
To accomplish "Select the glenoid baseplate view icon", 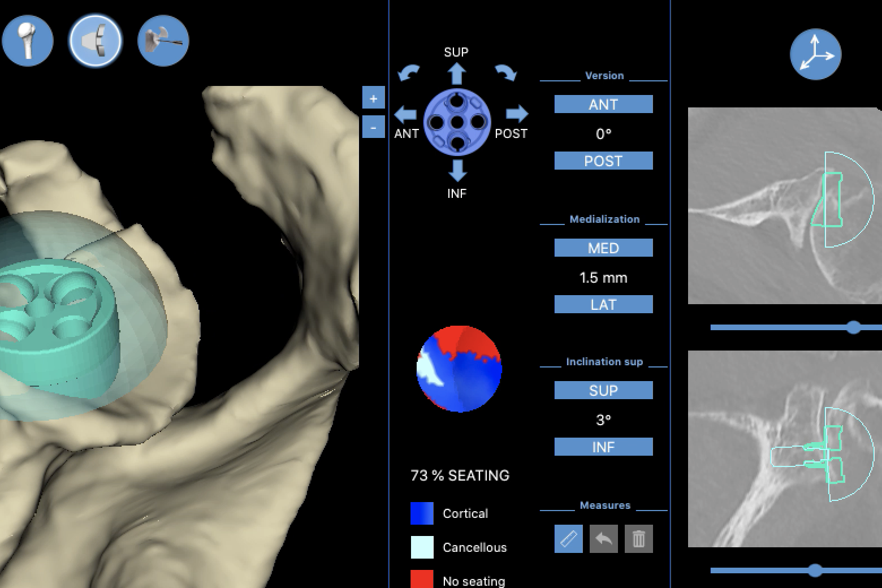I will click(95, 41).
